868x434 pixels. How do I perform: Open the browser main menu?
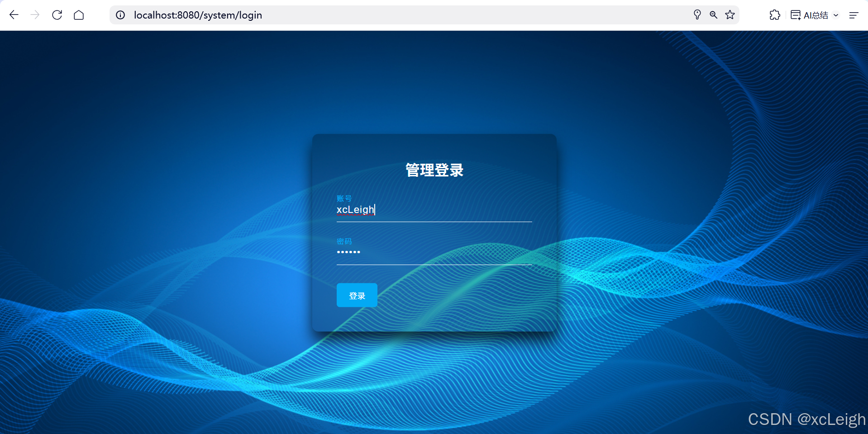854,15
